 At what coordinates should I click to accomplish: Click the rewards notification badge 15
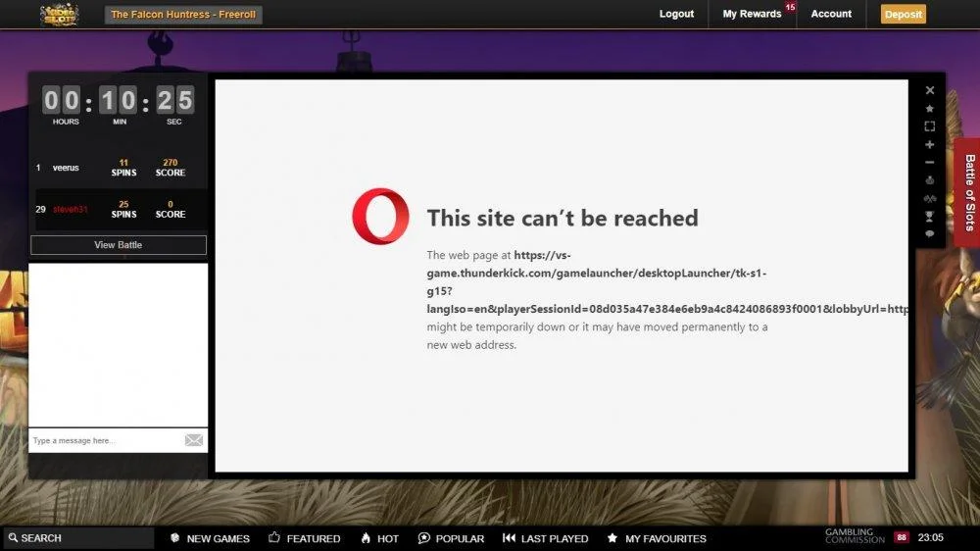coord(791,7)
